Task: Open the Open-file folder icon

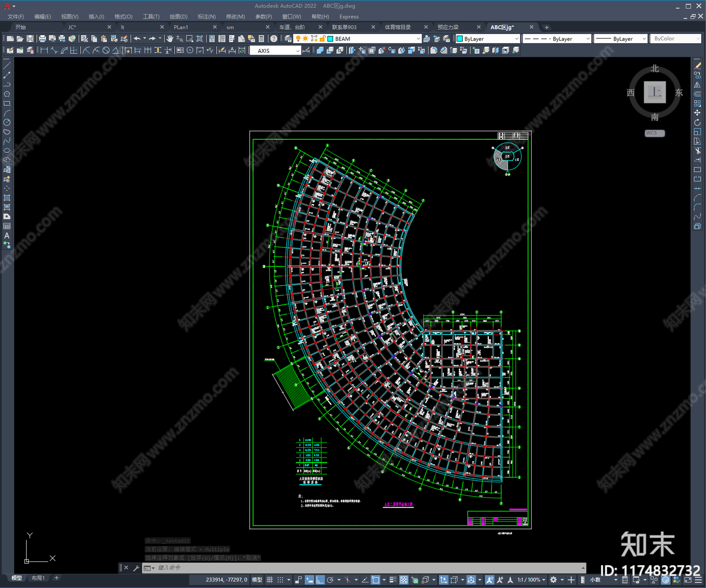Action: coord(20,39)
